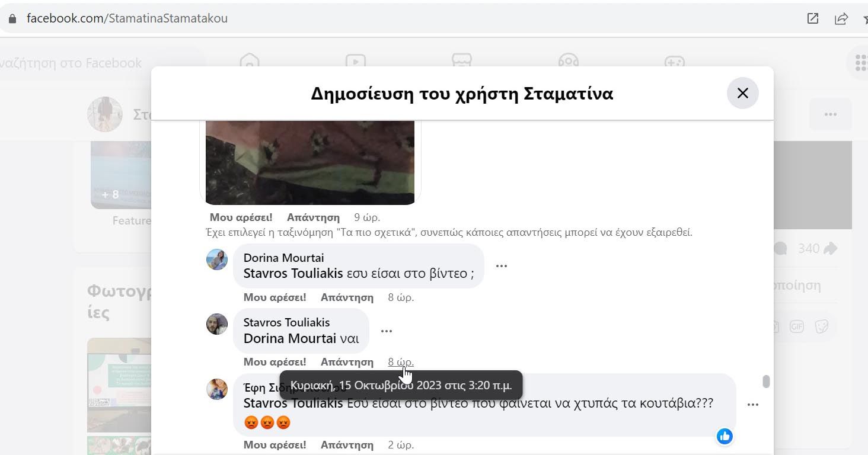Click Dorina Mourtai's profile avatar
This screenshot has height=455, width=868.
(x=217, y=259)
